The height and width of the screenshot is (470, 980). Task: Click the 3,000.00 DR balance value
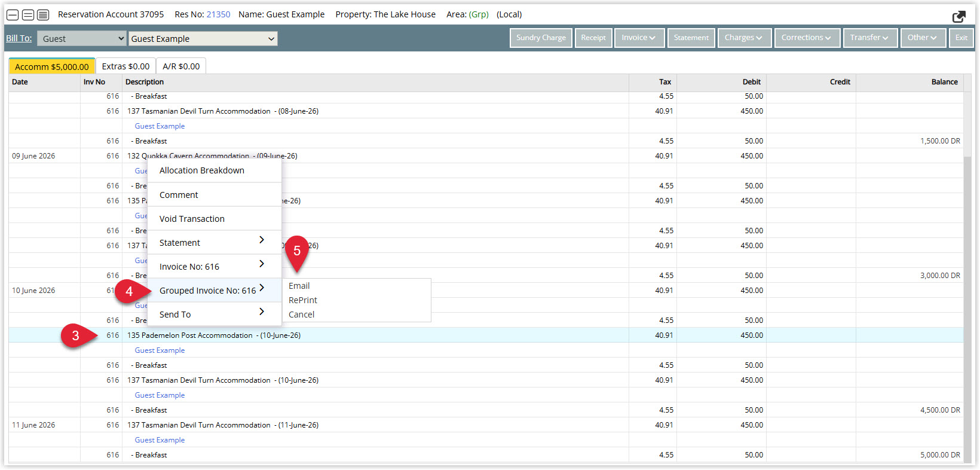940,276
